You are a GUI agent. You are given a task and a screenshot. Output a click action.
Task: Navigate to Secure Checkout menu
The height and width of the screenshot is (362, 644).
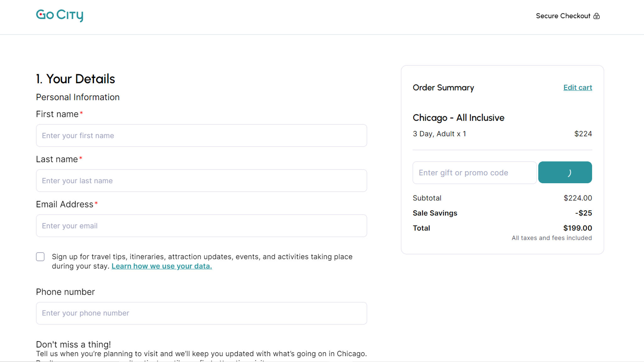click(568, 15)
